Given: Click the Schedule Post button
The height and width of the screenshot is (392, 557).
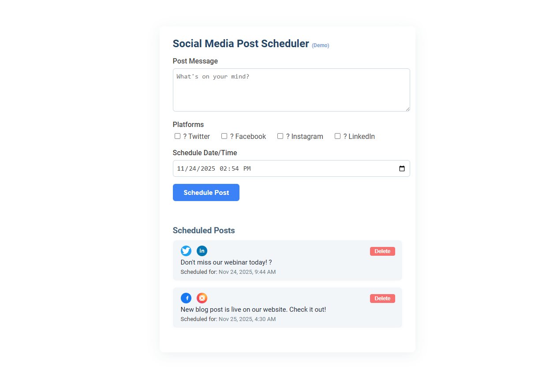Looking at the screenshot, I should pyautogui.click(x=206, y=192).
